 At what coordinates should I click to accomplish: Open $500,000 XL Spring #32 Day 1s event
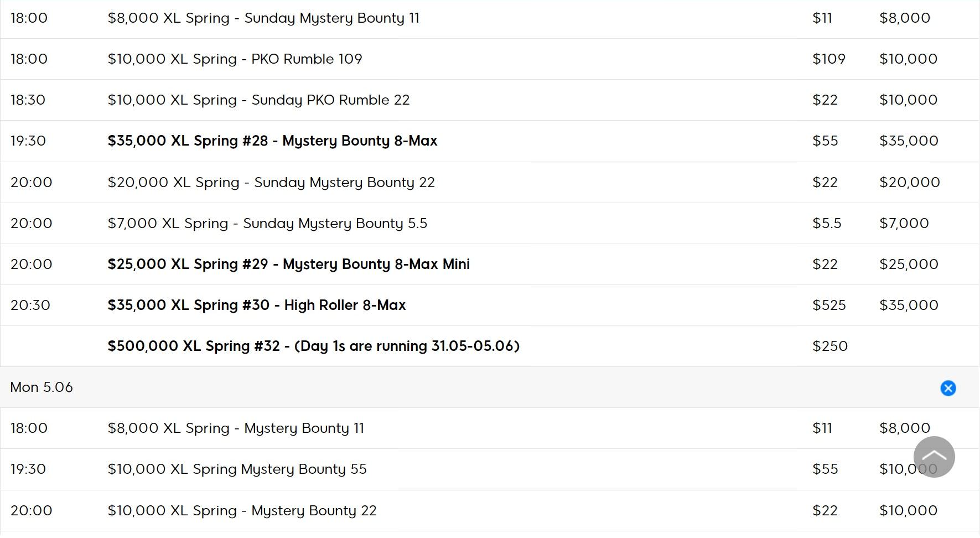[x=313, y=346]
